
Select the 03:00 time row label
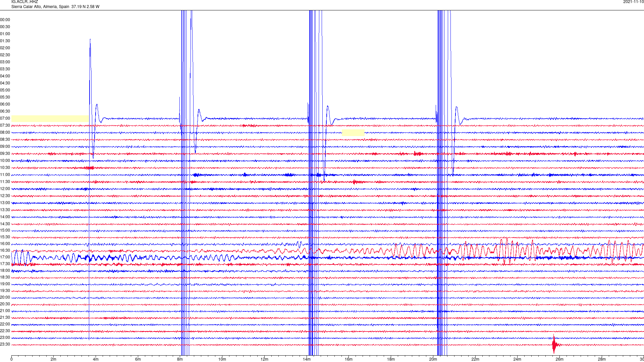pyautogui.click(x=5, y=62)
